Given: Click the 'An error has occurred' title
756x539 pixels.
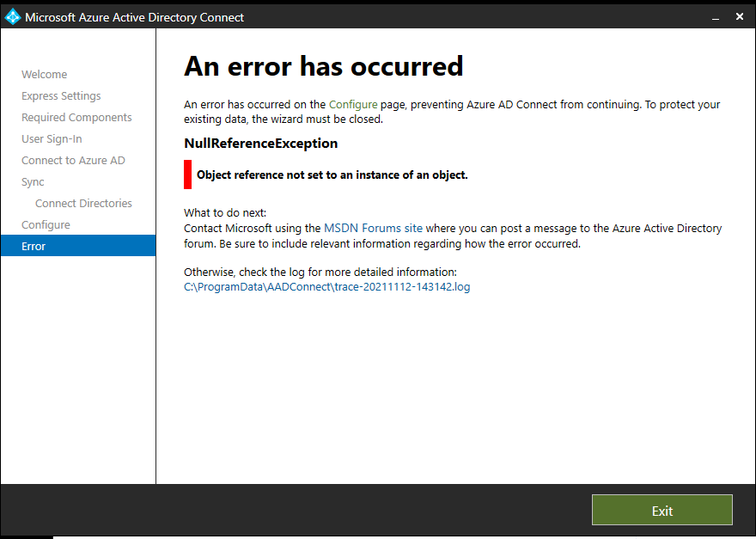Looking at the screenshot, I should pos(324,66).
